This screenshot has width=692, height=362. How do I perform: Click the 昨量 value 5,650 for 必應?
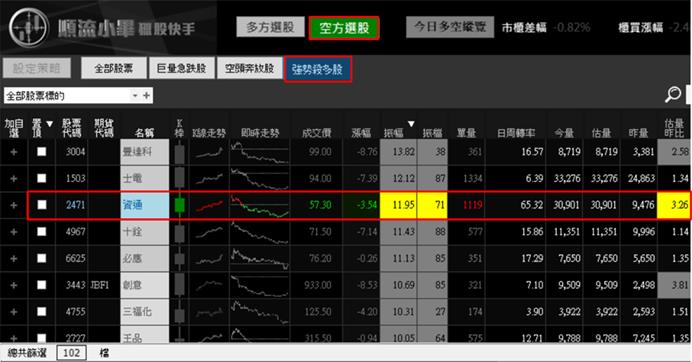643,258
